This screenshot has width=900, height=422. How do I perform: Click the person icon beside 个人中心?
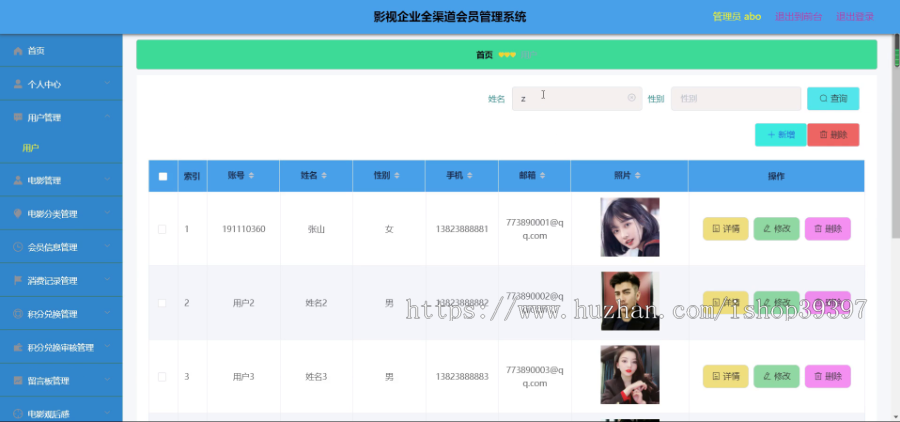[x=18, y=84]
